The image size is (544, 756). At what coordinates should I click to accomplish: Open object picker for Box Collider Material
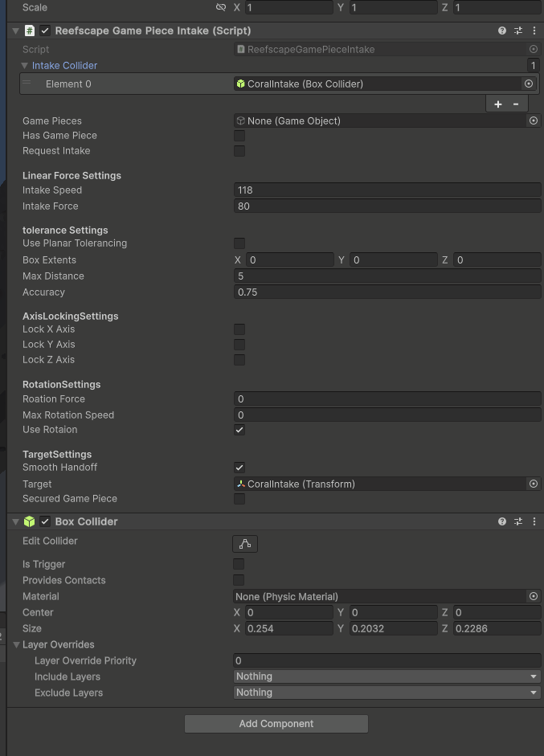pos(533,596)
